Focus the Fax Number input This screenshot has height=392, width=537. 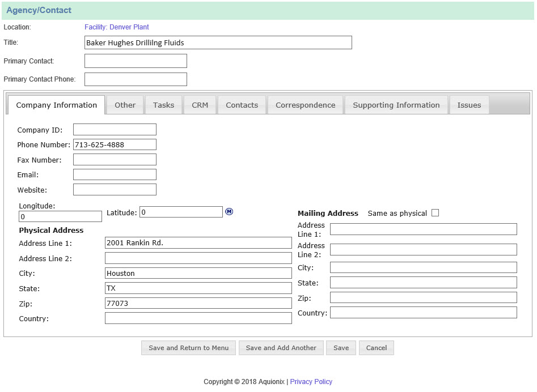coord(115,159)
